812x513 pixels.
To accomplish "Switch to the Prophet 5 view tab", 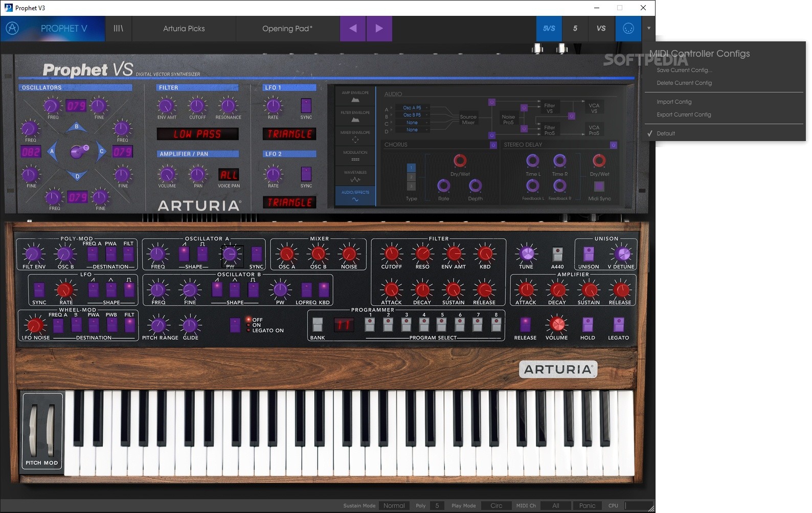I will click(x=575, y=28).
